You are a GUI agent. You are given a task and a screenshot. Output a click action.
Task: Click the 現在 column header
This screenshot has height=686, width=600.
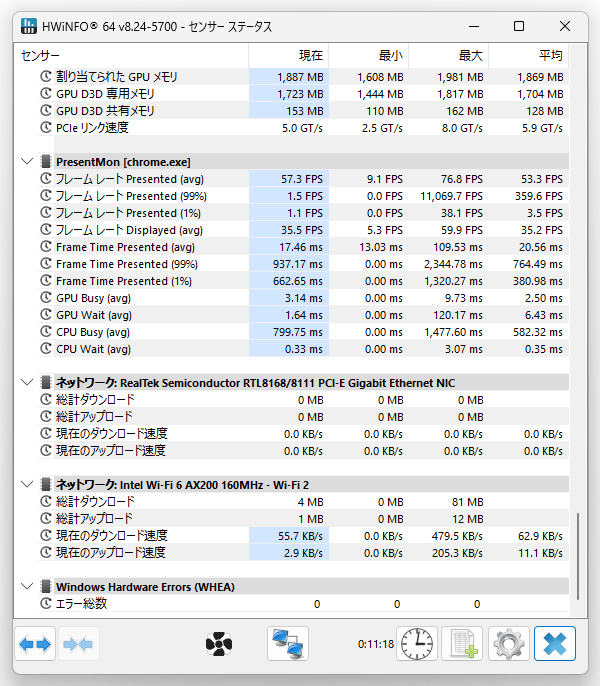pos(288,56)
